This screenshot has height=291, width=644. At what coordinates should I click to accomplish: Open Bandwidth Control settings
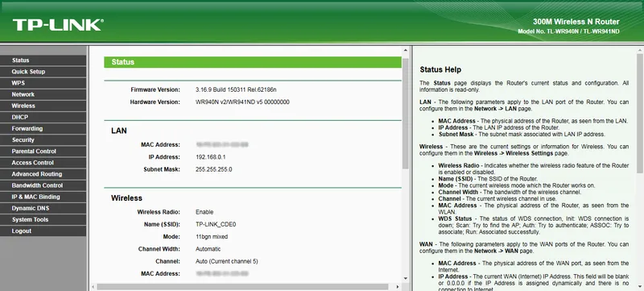43,185
